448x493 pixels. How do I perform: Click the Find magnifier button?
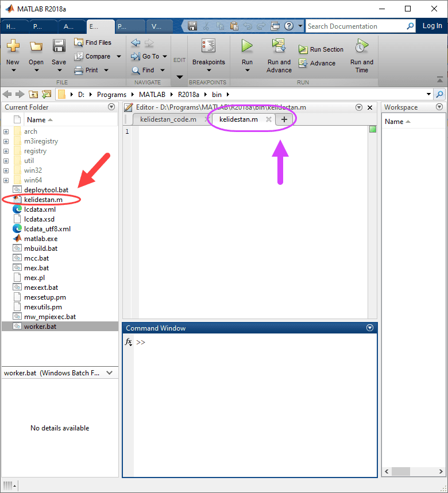[143, 70]
